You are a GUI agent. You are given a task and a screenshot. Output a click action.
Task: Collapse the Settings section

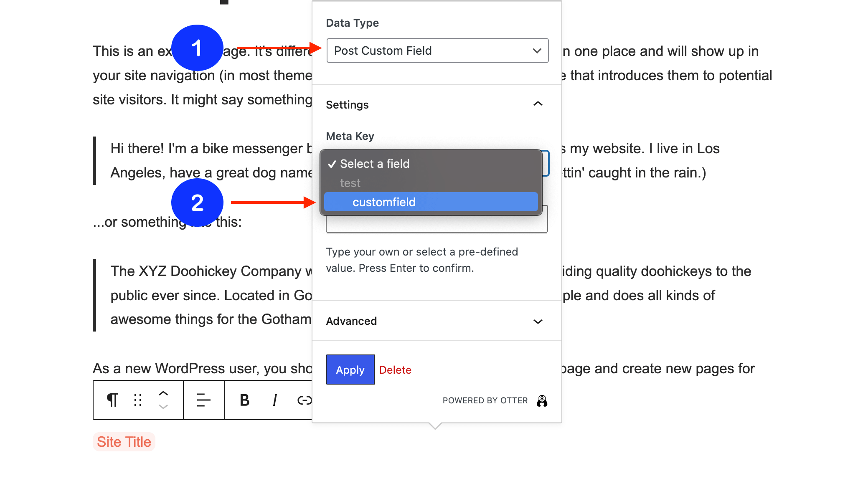pos(538,104)
